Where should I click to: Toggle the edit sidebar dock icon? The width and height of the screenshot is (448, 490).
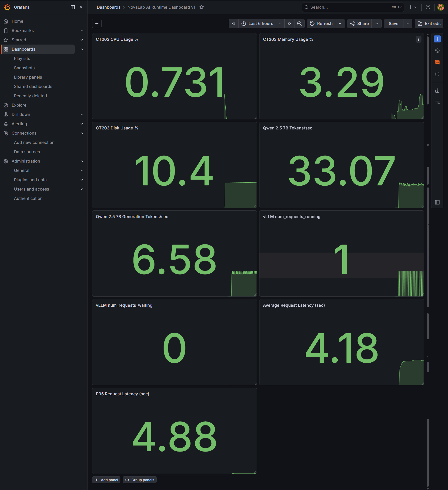[x=437, y=202]
